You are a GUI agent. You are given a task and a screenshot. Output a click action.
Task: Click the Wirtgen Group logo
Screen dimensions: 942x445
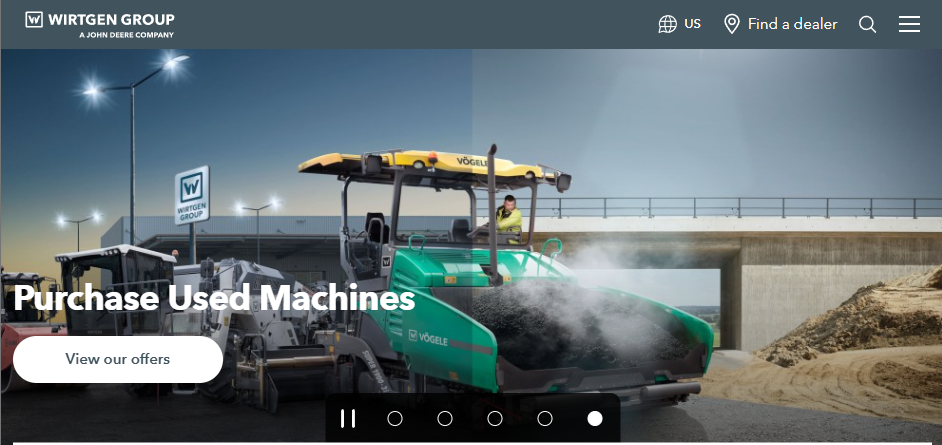[x=100, y=24]
